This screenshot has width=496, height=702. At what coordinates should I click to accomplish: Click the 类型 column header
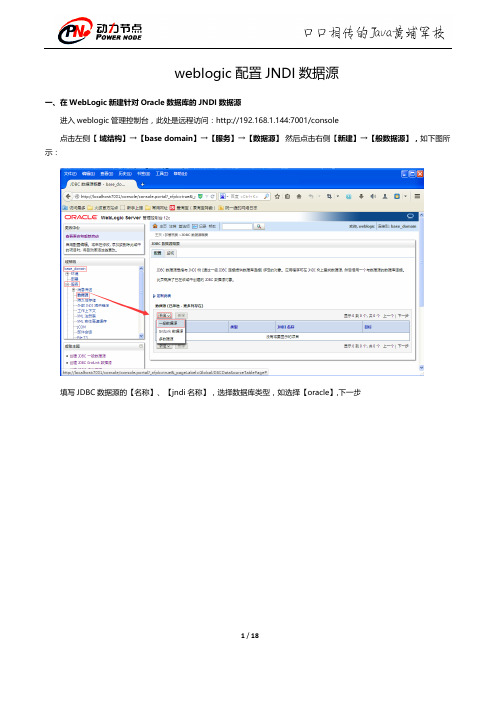(x=234, y=327)
